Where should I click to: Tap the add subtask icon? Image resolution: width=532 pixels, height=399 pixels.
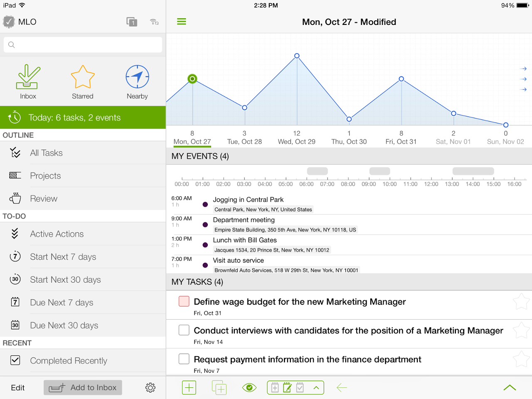click(219, 388)
